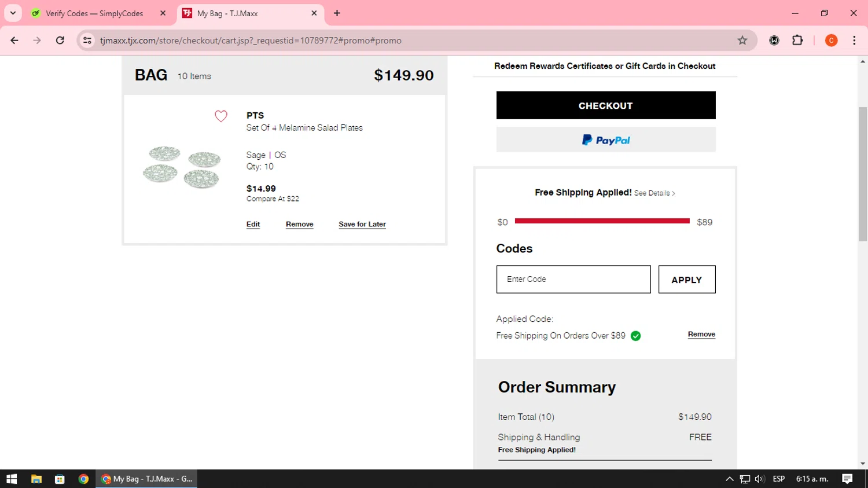868x488 pixels.
Task: Open See Details for free shipping
Action: coord(654,193)
